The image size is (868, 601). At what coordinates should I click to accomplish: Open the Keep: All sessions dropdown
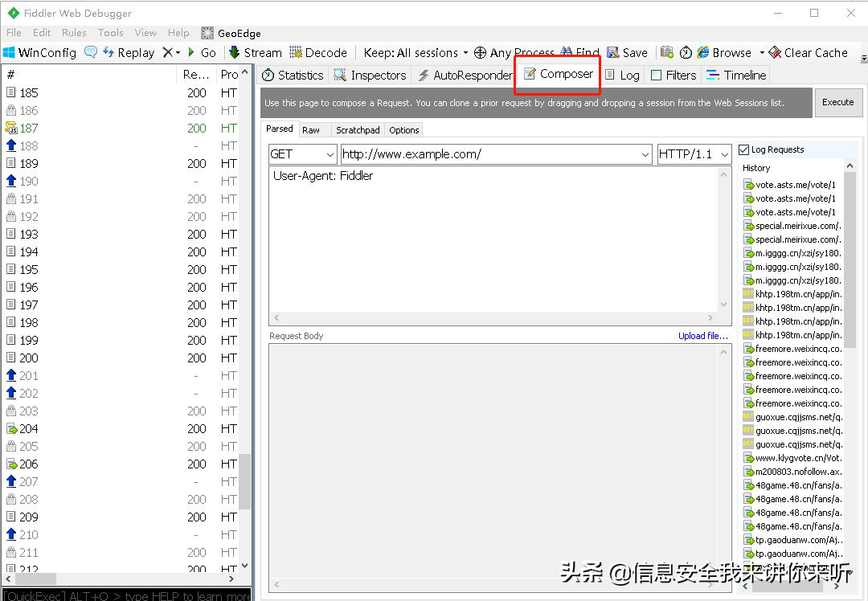pos(416,52)
